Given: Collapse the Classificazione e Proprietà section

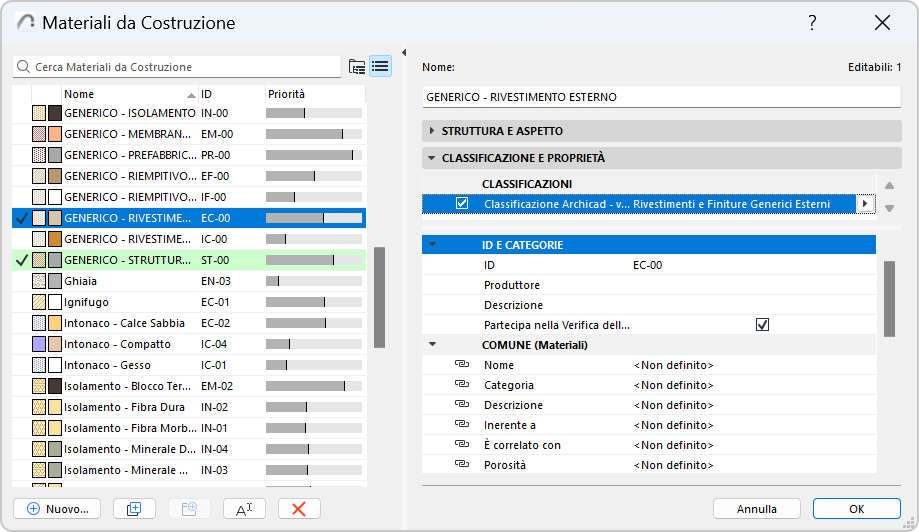Looking at the screenshot, I should [x=432, y=158].
